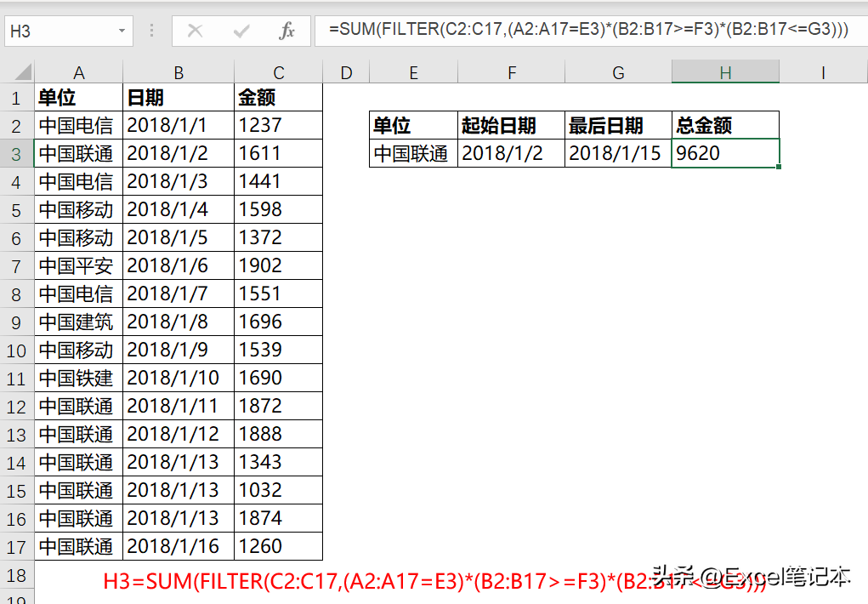This screenshot has height=604, width=868.
Task: Click cell H2 header 总金额
Action: (726, 125)
